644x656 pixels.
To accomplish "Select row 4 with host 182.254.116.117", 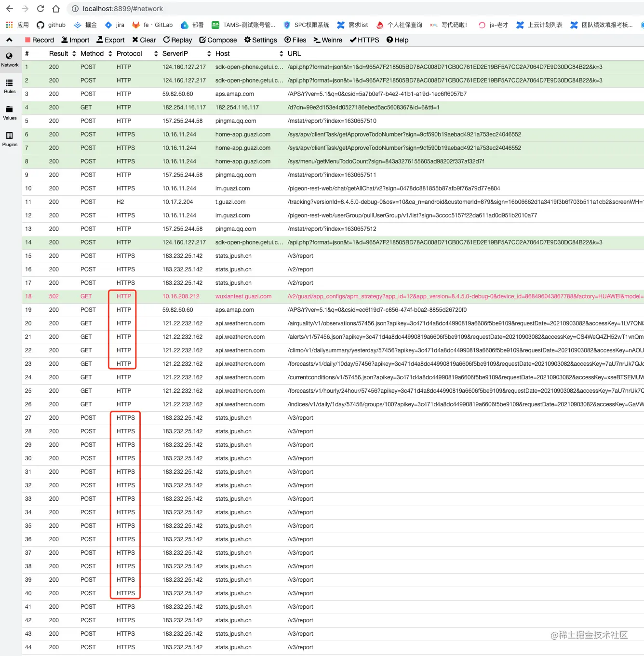I will [333, 107].
